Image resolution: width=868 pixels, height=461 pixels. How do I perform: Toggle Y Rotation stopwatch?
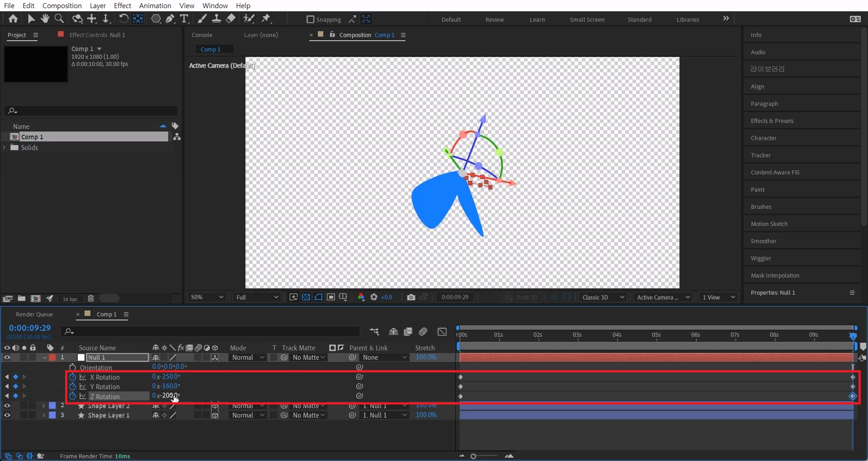point(72,386)
